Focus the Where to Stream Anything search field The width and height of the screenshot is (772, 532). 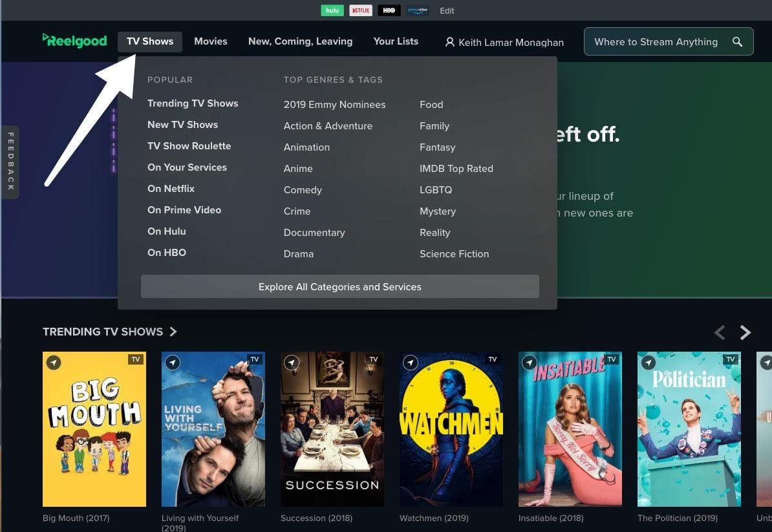point(668,42)
